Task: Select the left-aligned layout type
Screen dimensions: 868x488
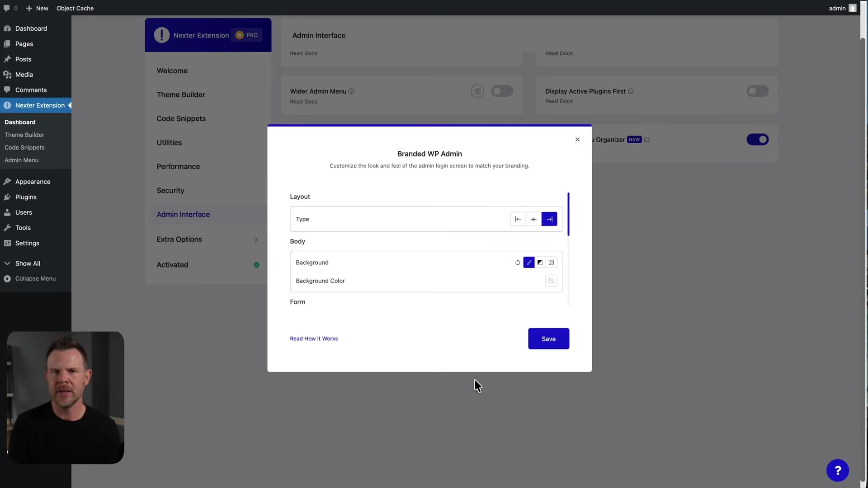Action: [518, 219]
